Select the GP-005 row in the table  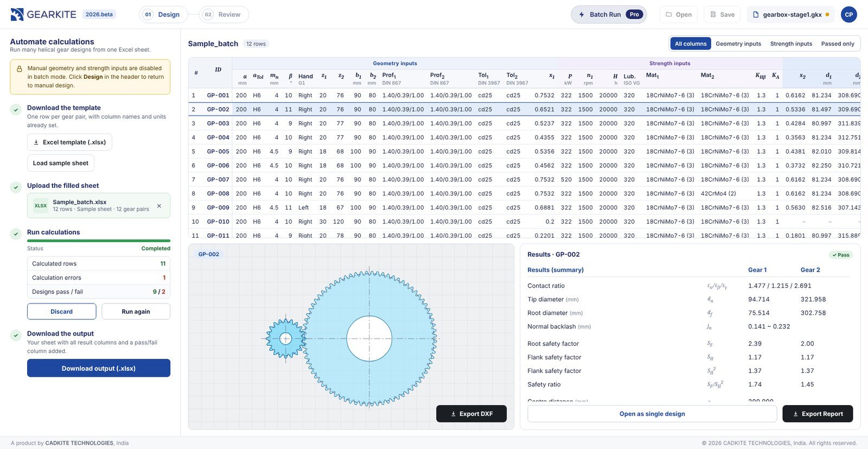[x=524, y=151]
